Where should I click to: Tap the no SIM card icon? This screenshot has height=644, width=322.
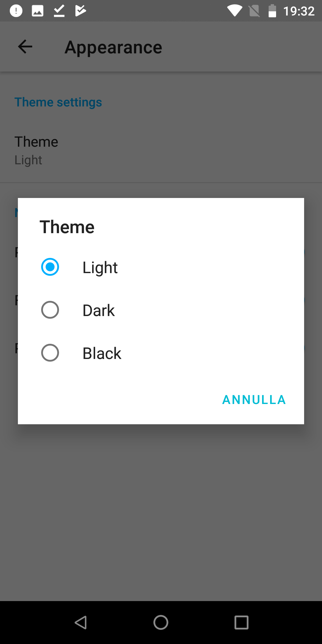(254, 11)
